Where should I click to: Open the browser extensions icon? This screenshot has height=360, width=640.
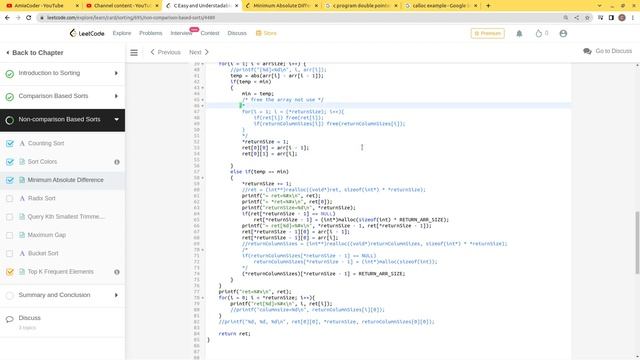[x=600, y=18]
